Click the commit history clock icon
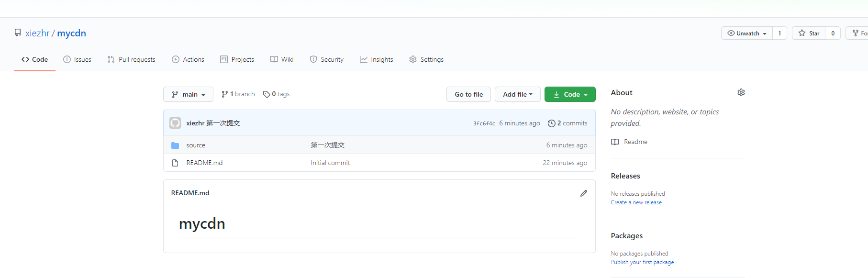Image resolution: width=868 pixels, height=278 pixels. pos(552,123)
